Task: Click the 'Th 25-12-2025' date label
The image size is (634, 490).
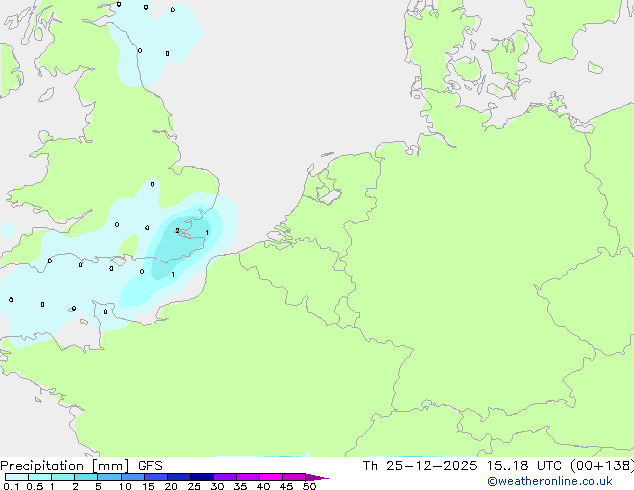Action: pyautogui.click(x=420, y=466)
